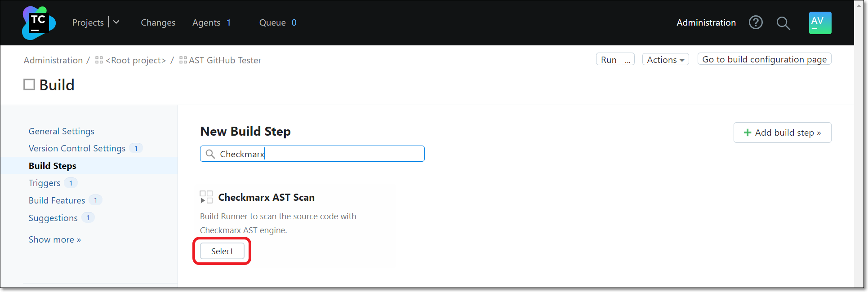Click the Suggestions count badge
This screenshot has width=868, height=292.
[88, 218]
